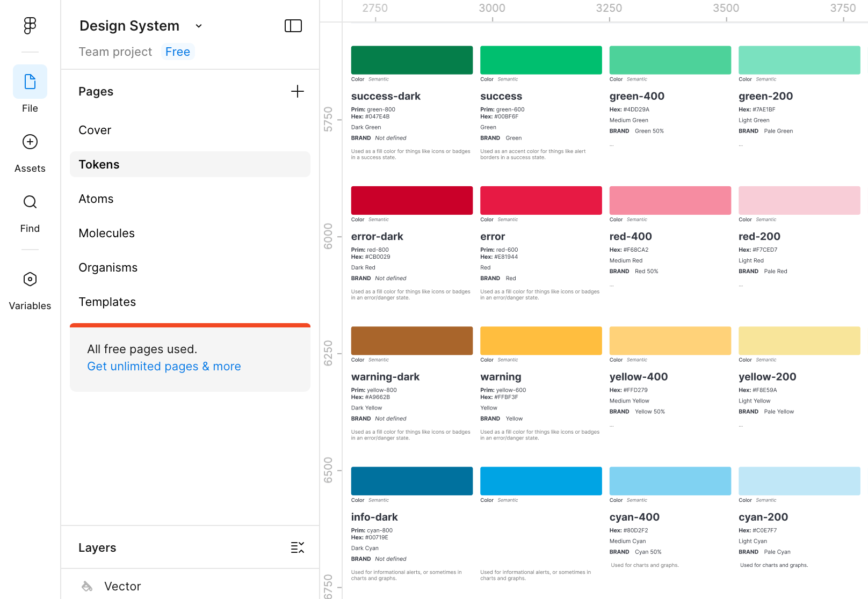Viewport: 868px width, 599px height.
Task: Click the Pages section heading
Action: point(96,91)
